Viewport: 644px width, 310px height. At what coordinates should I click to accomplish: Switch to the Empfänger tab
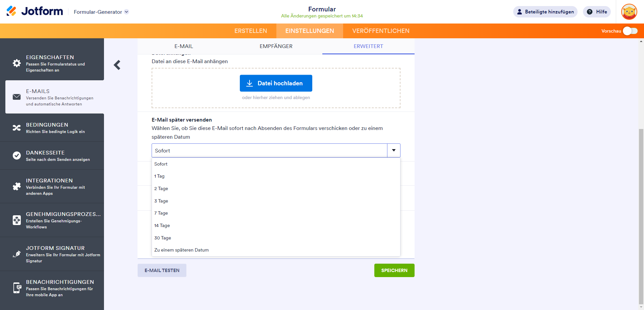pos(276,46)
